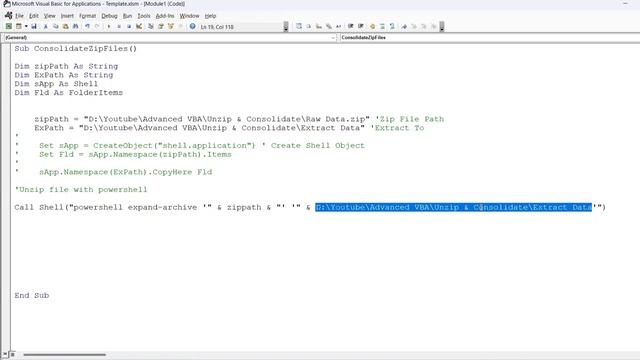Click the 'Dim ExPath As String' line
The height and width of the screenshot is (360, 640).
(64, 75)
